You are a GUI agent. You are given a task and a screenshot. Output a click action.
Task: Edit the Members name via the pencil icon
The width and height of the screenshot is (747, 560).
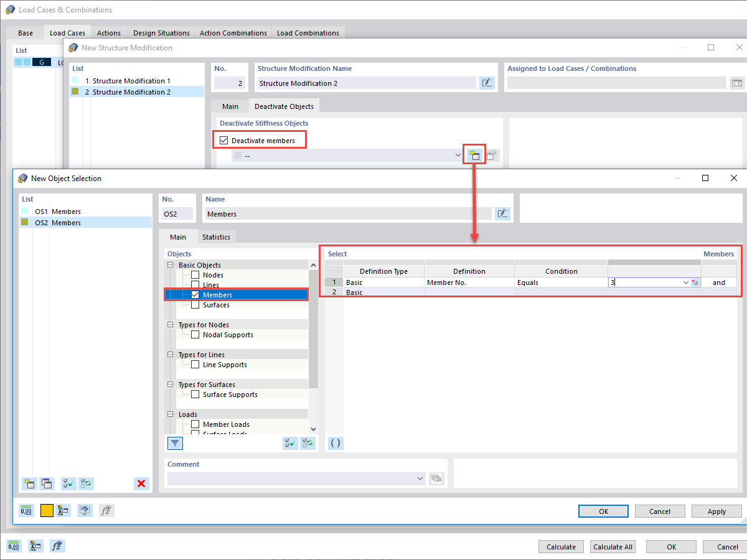[x=502, y=213]
